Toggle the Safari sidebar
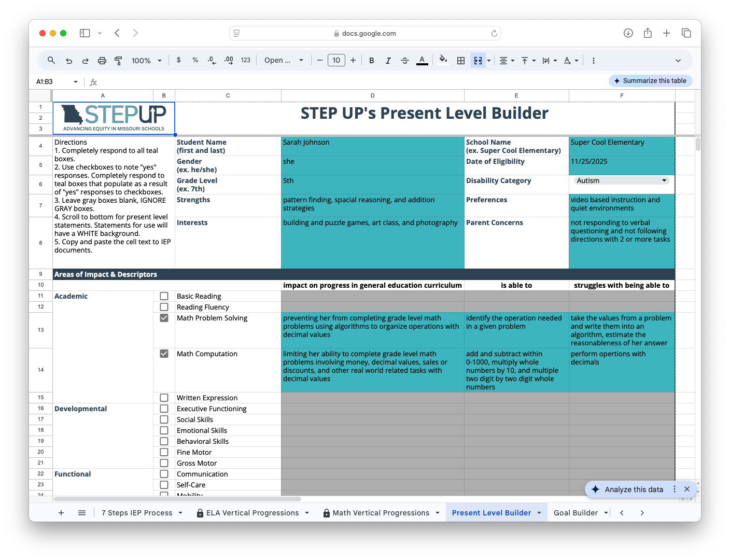The width and height of the screenshot is (730, 560). pyautogui.click(x=85, y=33)
